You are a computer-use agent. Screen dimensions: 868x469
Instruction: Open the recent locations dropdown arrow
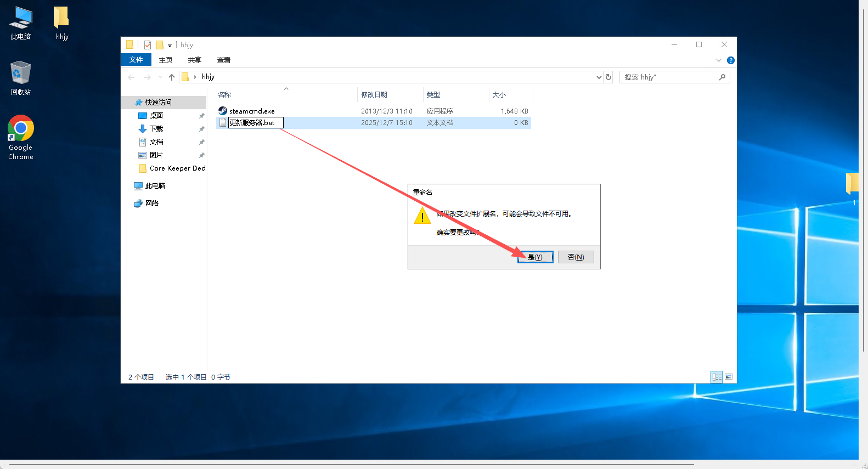coord(160,77)
